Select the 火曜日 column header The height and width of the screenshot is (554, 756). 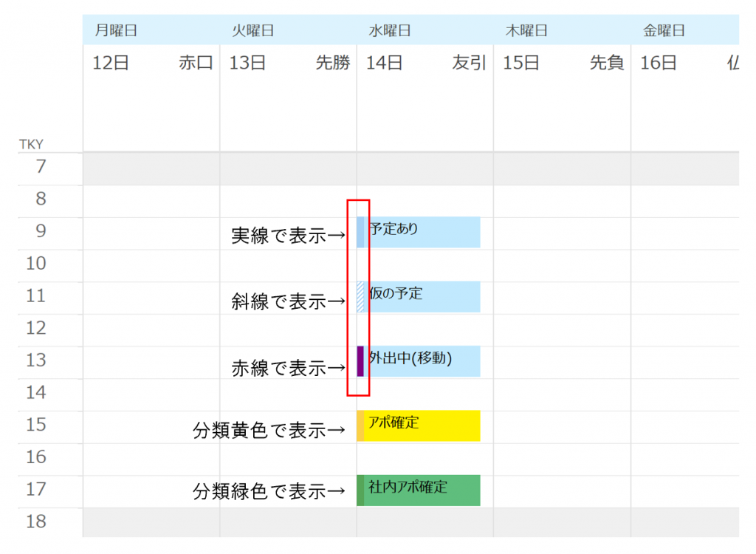(x=253, y=31)
